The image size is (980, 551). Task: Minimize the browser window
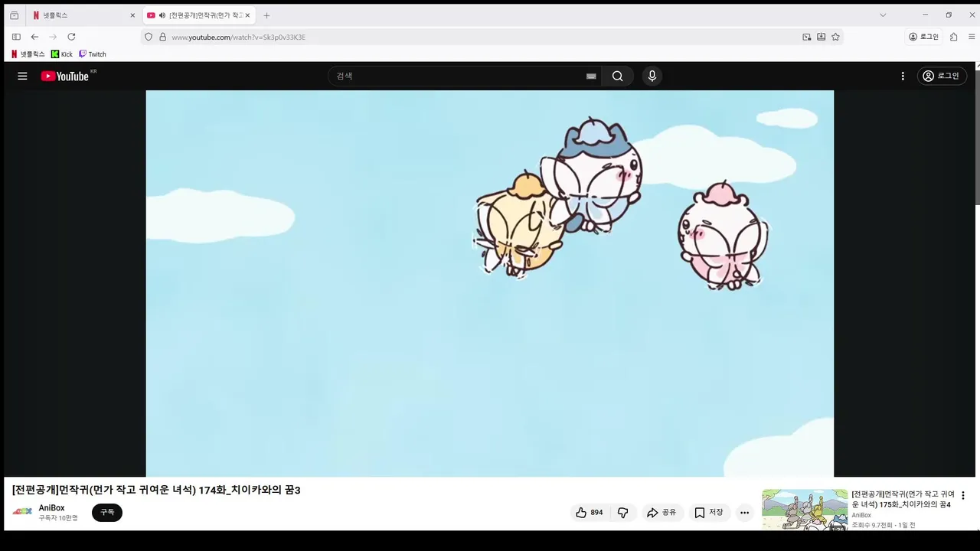(x=925, y=15)
